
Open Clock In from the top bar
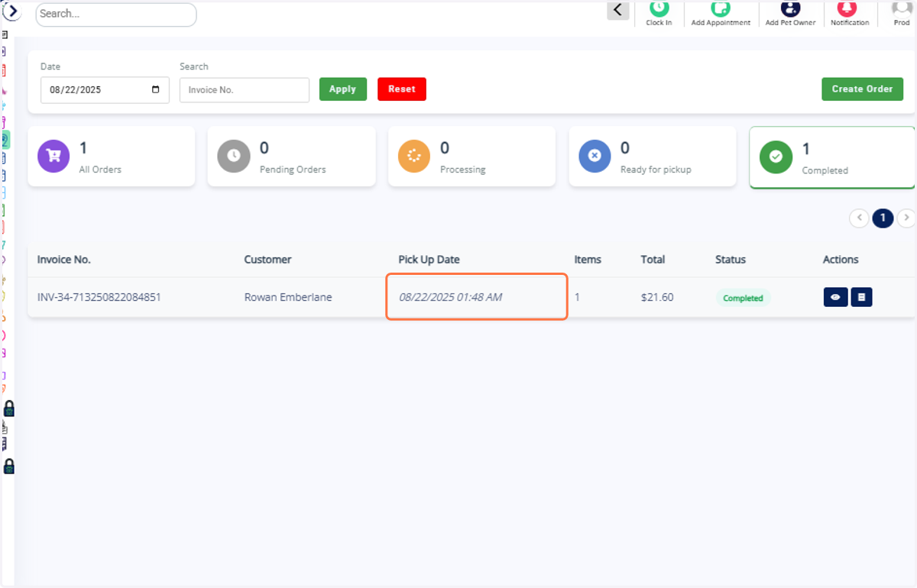(x=659, y=14)
